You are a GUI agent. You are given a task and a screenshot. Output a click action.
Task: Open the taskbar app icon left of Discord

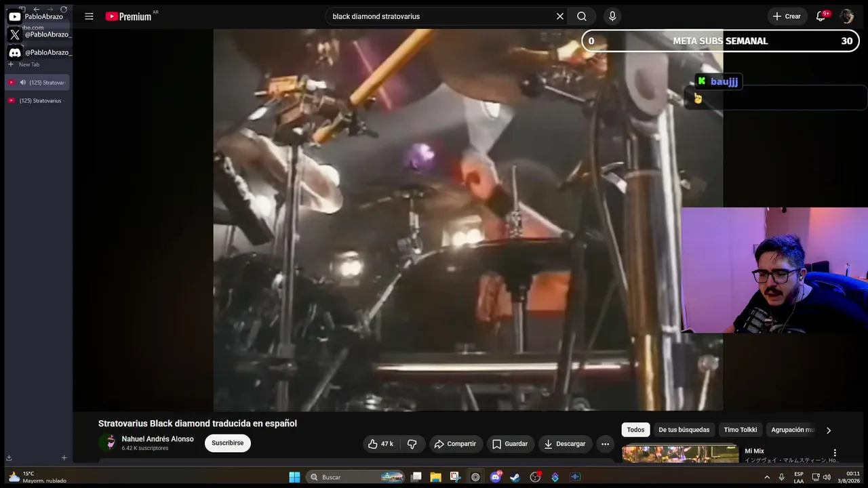[475, 477]
